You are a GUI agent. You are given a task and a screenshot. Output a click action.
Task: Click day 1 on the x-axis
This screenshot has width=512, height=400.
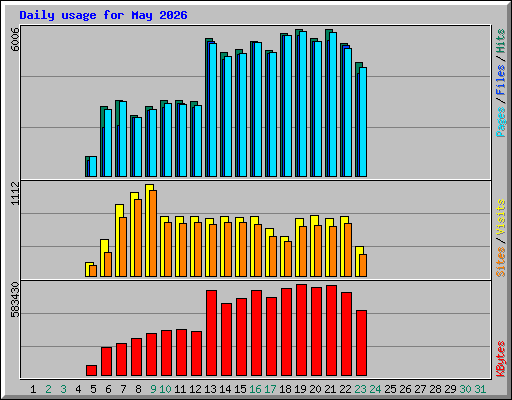[33, 389]
